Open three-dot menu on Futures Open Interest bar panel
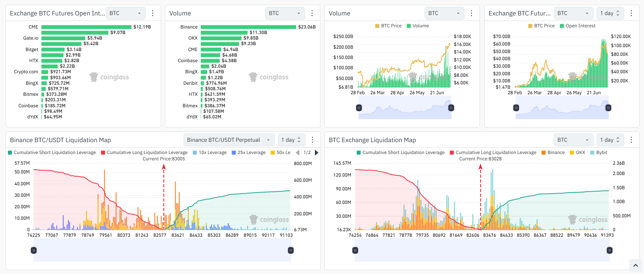This screenshot has width=644, height=274. click(x=153, y=13)
